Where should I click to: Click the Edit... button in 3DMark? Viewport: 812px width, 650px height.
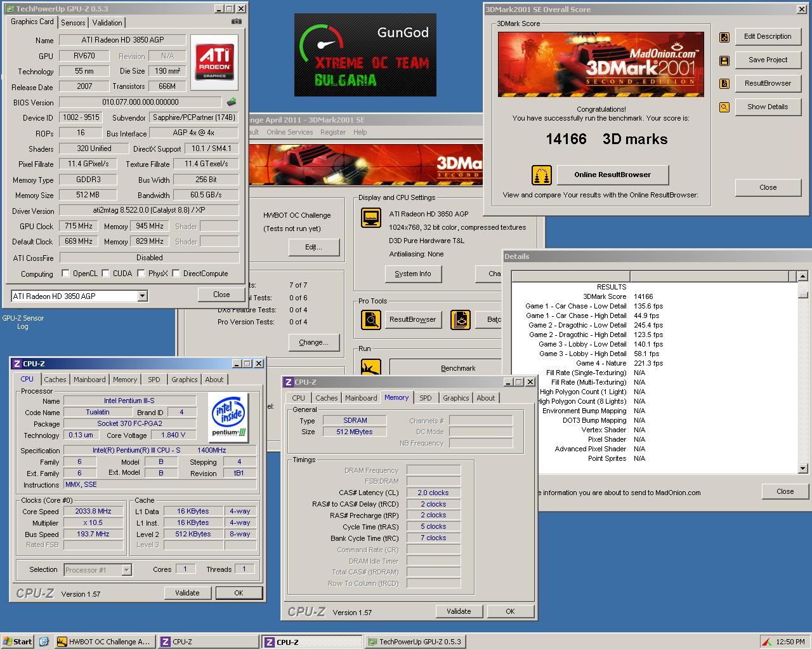(314, 247)
